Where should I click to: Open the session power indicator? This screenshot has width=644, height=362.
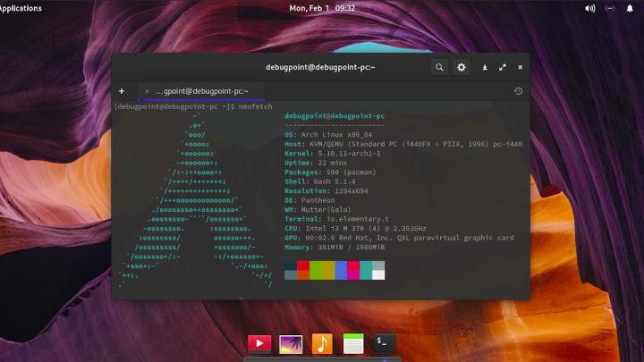click(x=631, y=8)
